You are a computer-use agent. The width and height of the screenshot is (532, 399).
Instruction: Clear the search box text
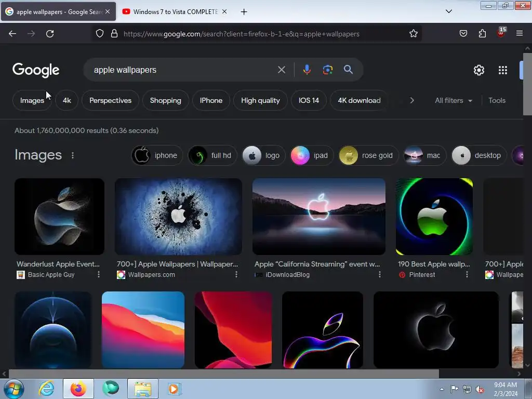coord(281,70)
